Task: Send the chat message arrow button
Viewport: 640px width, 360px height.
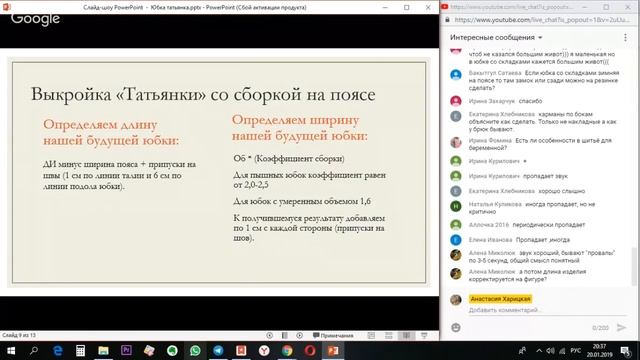Action: pyautogui.click(x=621, y=327)
